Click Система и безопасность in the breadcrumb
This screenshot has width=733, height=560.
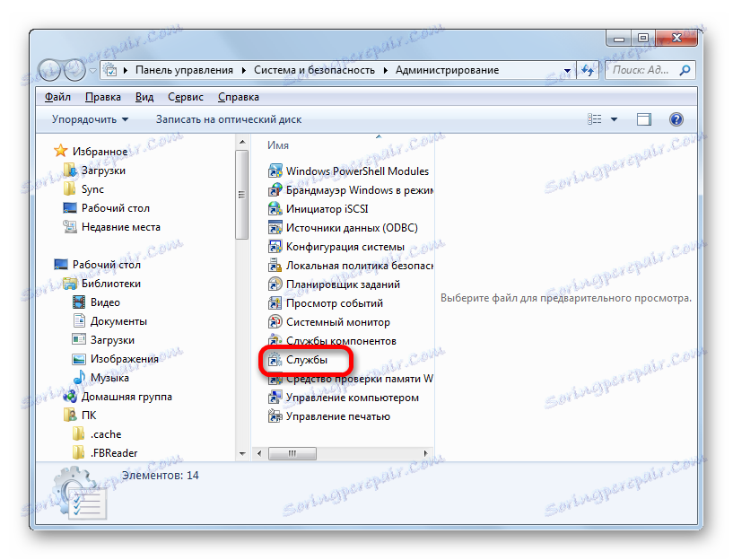point(314,70)
